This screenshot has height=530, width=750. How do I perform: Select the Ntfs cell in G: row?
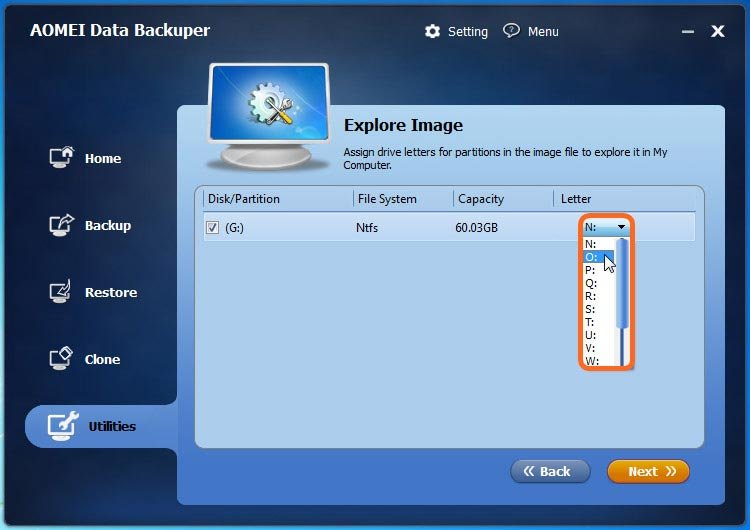point(367,228)
